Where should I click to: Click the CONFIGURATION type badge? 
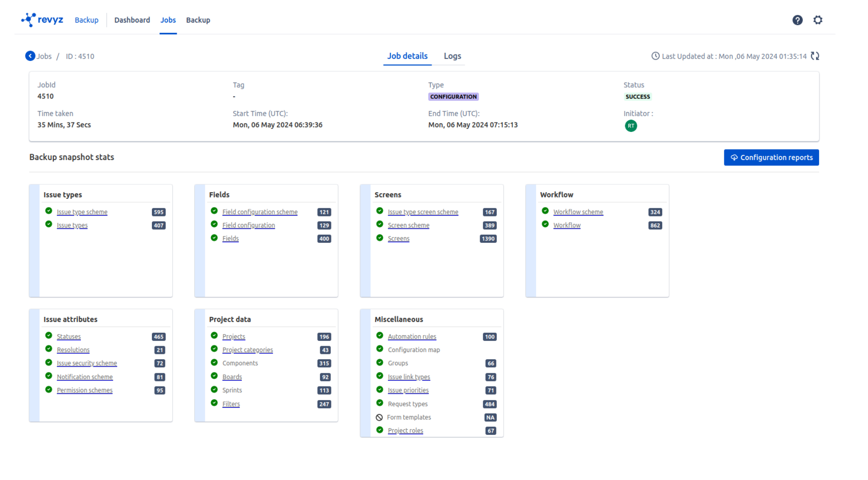coord(453,97)
